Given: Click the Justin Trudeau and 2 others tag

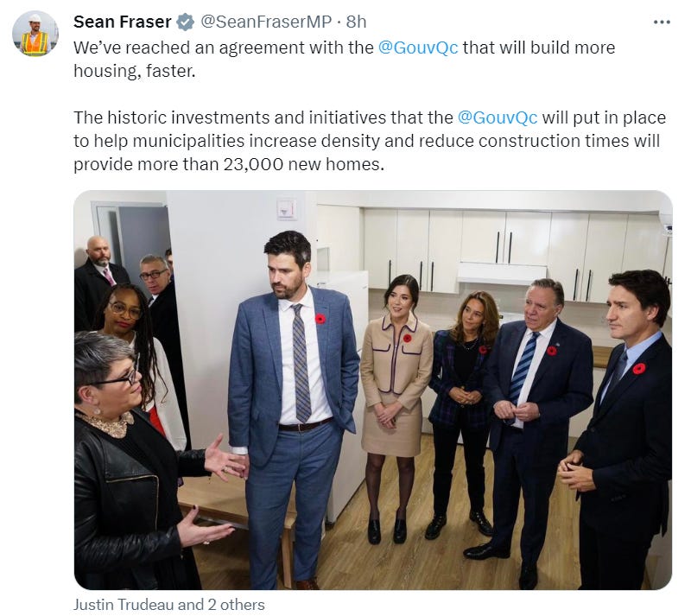Looking at the screenshot, I should [168, 605].
